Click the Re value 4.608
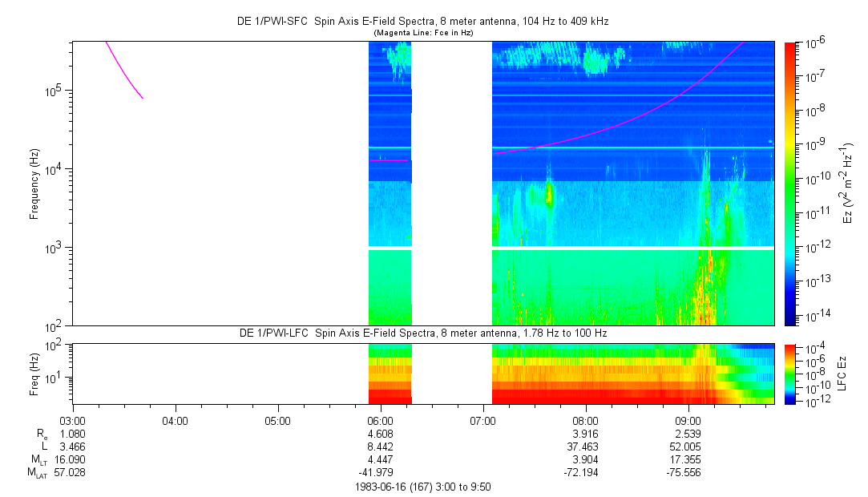The width and height of the screenshot is (868, 497). coord(380,434)
